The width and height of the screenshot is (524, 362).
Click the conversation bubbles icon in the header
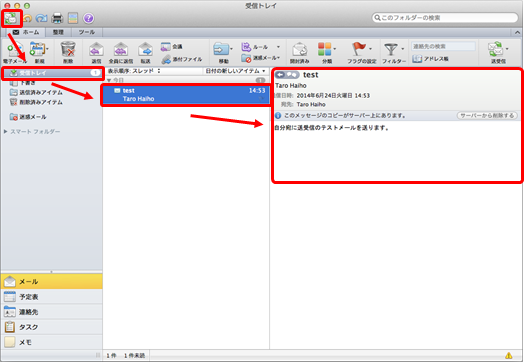tap(292, 75)
